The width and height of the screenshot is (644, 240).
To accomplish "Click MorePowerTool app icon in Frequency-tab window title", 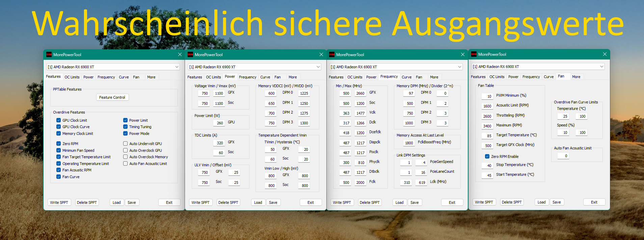I will click(x=332, y=54).
